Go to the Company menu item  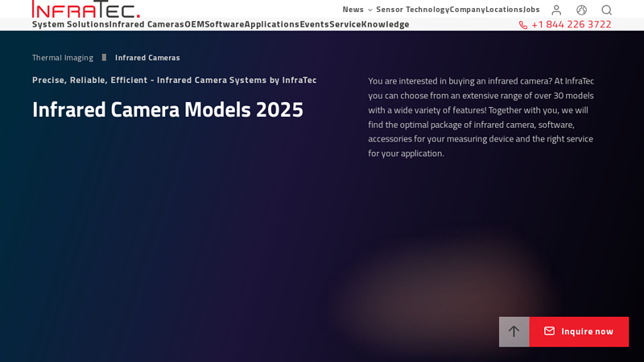point(468,10)
